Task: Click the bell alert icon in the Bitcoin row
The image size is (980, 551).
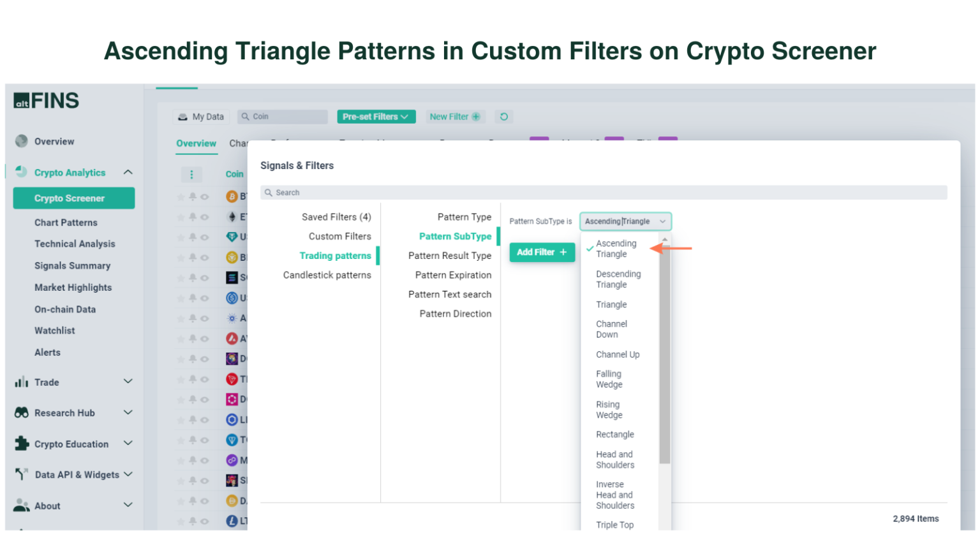Action: tap(193, 197)
